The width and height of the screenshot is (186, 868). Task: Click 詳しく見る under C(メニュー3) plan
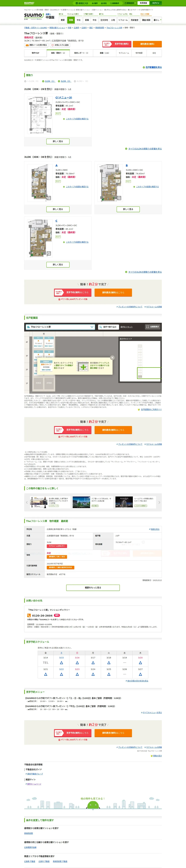[x=58, y=141]
